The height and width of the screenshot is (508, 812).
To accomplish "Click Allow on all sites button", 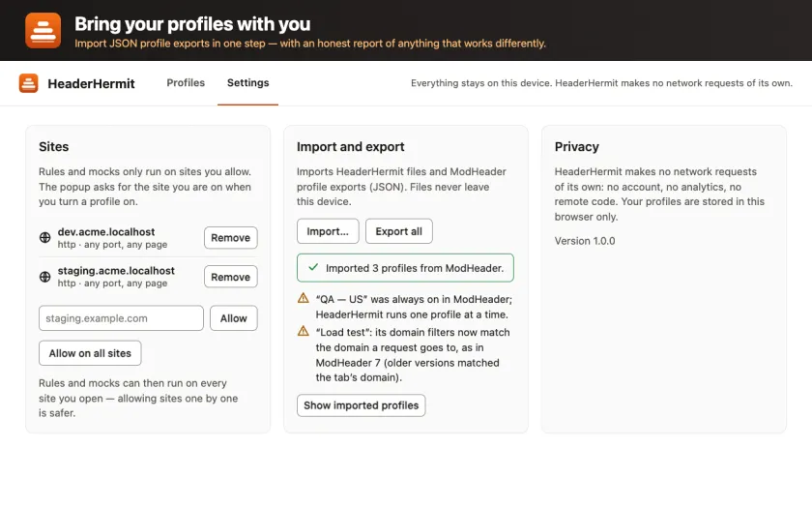I will pos(90,353).
